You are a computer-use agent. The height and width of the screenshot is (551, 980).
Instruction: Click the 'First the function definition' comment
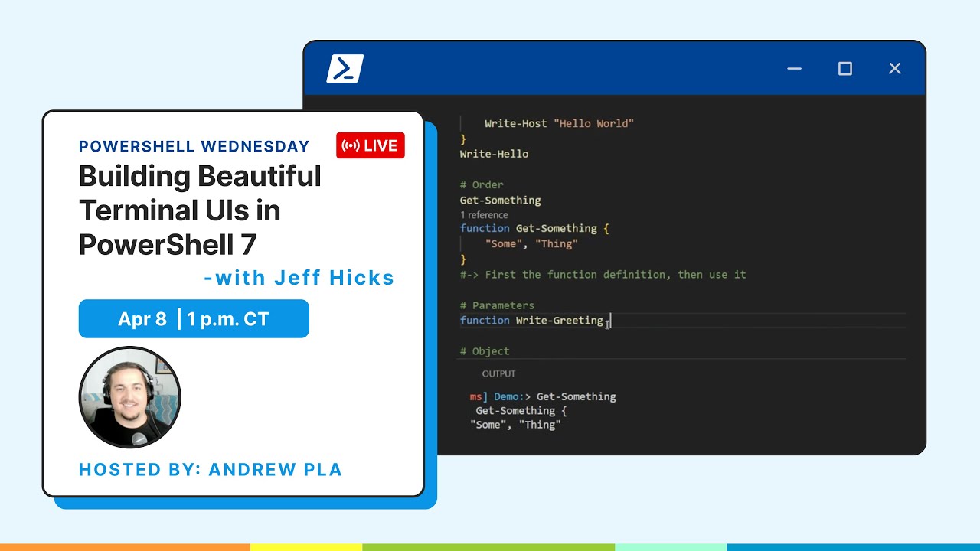[603, 274]
